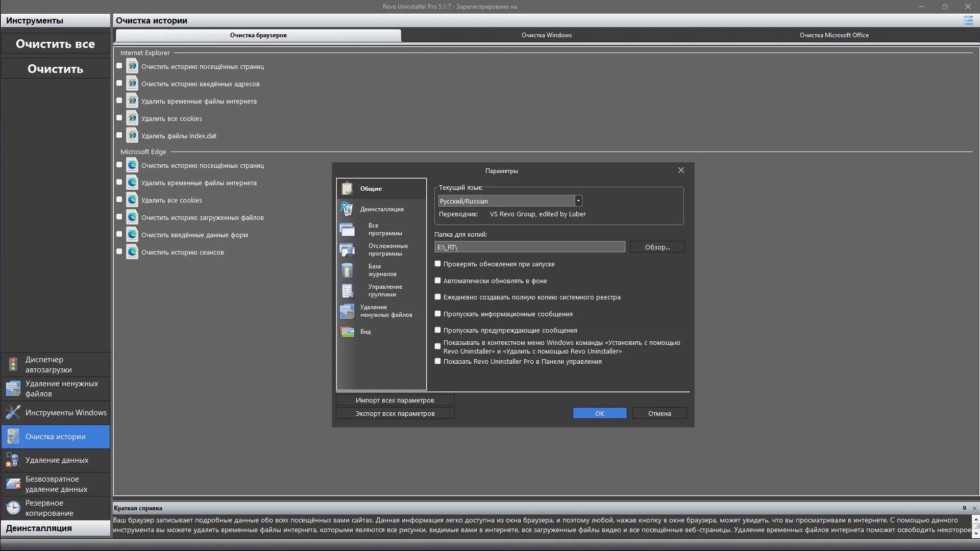The width and height of the screenshot is (980, 551).
Task: Click the Все программы icon in settings
Action: (347, 229)
